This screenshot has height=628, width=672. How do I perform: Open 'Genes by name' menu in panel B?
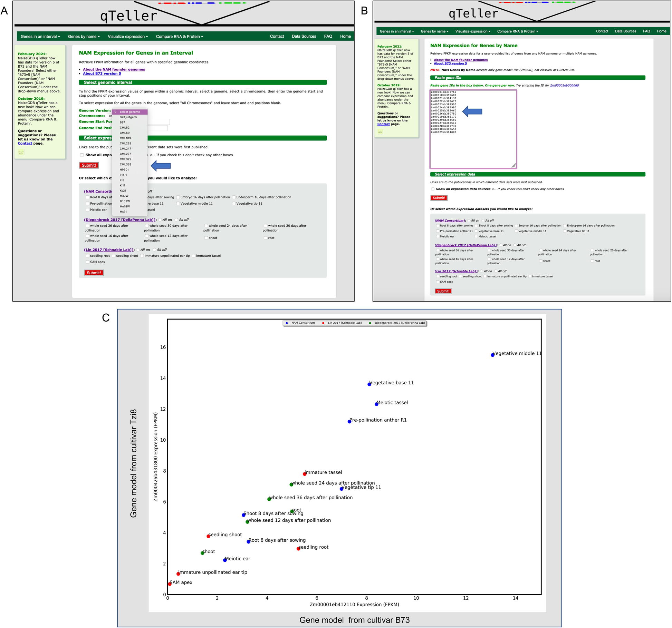[434, 31]
